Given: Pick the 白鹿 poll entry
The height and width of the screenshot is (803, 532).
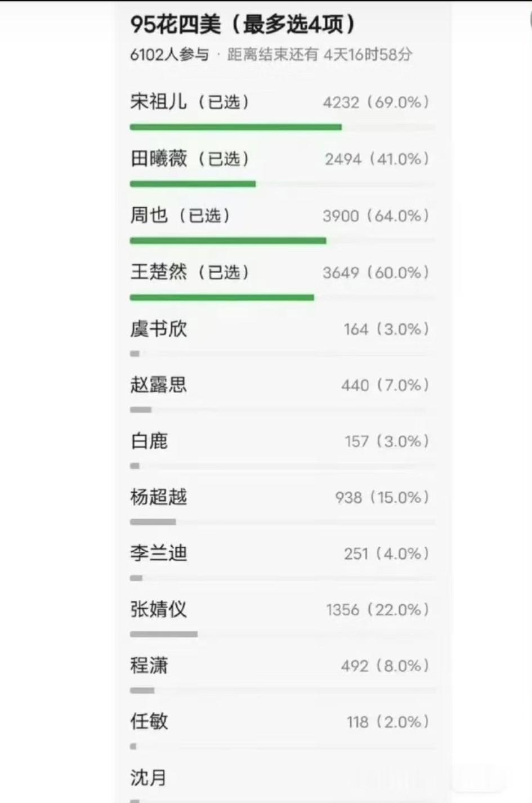Looking at the screenshot, I should pyautogui.click(x=281, y=450).
